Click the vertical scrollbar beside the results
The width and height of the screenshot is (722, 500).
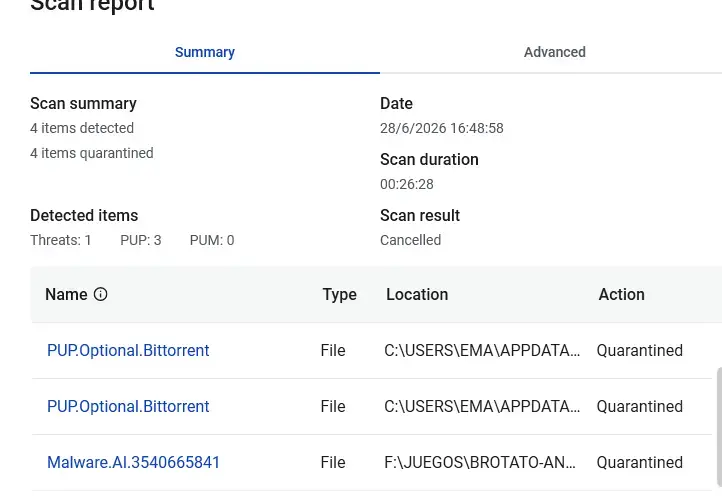(718, 426)
